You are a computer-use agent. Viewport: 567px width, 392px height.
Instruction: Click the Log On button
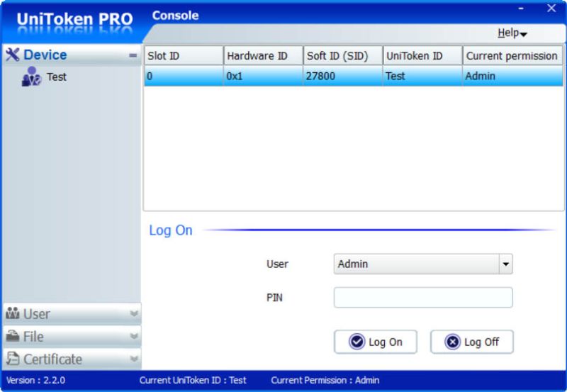(376, 342)
